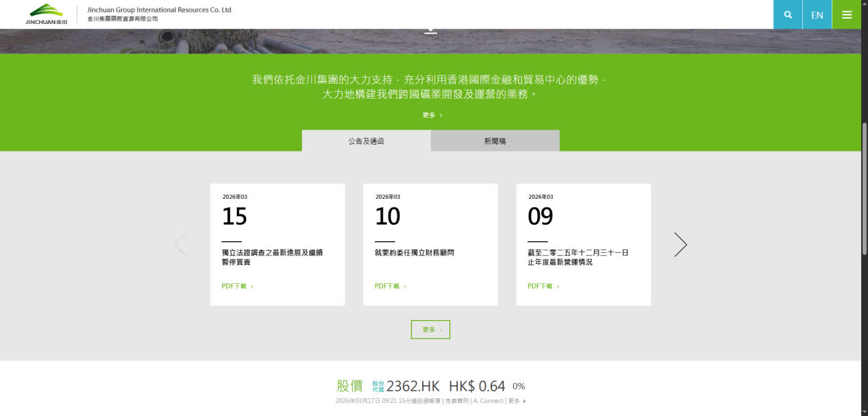Download PDF for the March 09 announcement
The width and height of the screenshot is (868, 416).
(543, 286)
